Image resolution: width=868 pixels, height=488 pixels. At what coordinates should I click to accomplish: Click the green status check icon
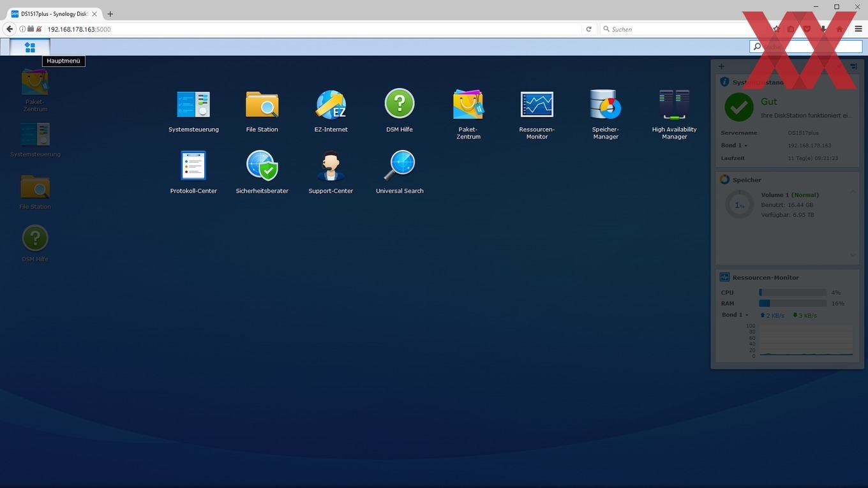pos(738,107)
